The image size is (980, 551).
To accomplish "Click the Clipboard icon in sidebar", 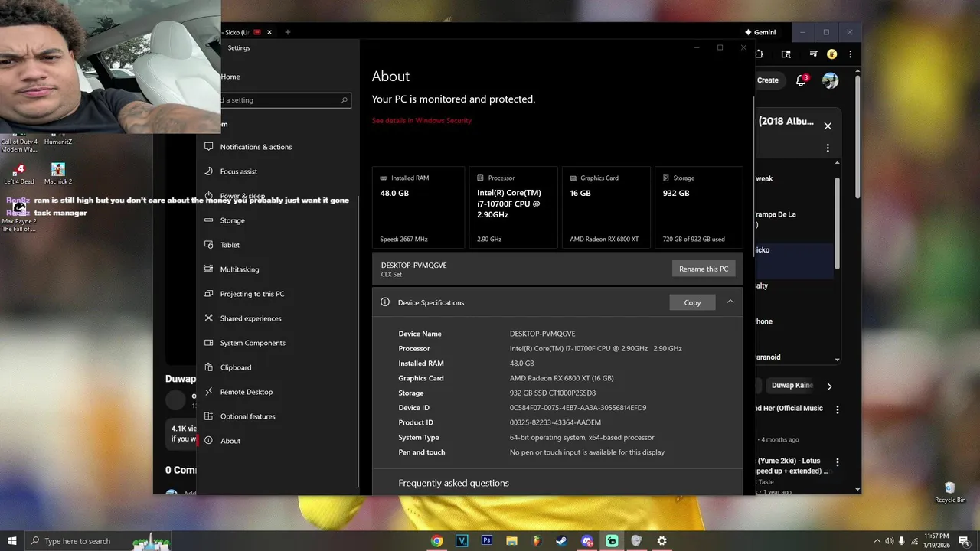I will (x=208, y=367).
